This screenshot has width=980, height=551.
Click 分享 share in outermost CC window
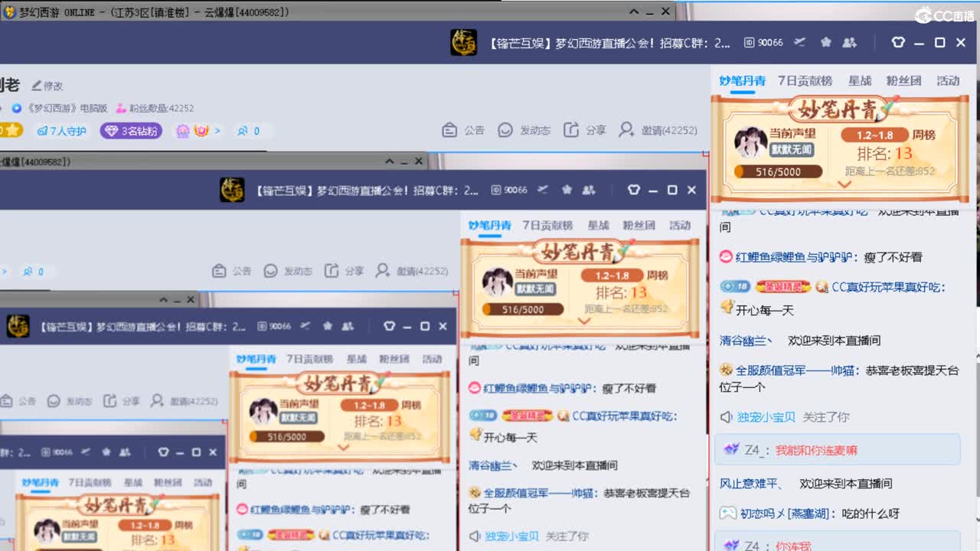pyautogui.click(x=585, y=130)
